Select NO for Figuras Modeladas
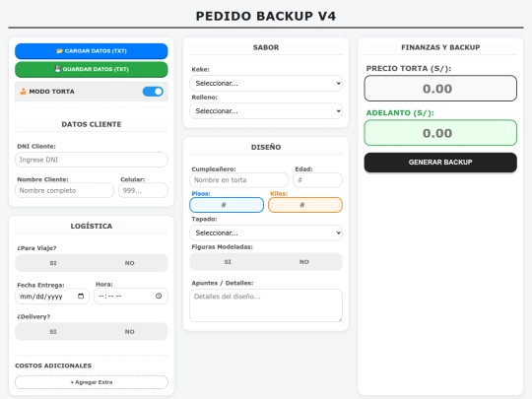532x399 pixels. click(304, 262)
